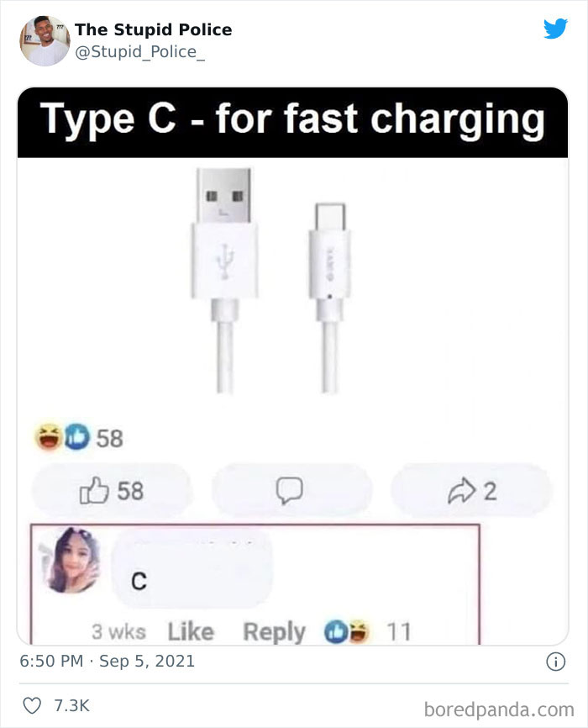Open the @Stupid_Police_ handle link
This screenshot has width=588, height=728.
[x=139, y=51]
